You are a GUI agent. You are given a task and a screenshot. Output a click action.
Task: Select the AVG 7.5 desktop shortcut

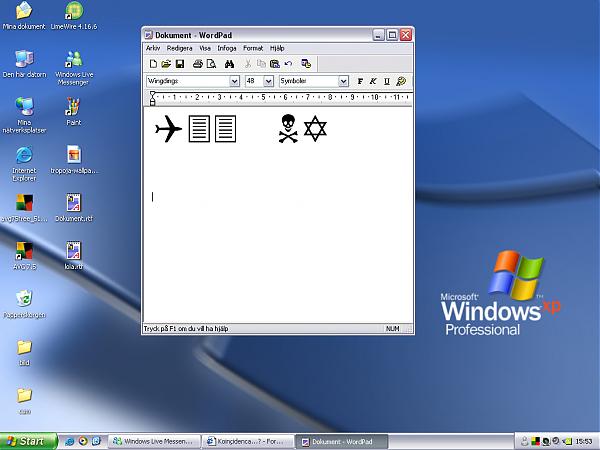pyautogui.click(x=24, y=256)
